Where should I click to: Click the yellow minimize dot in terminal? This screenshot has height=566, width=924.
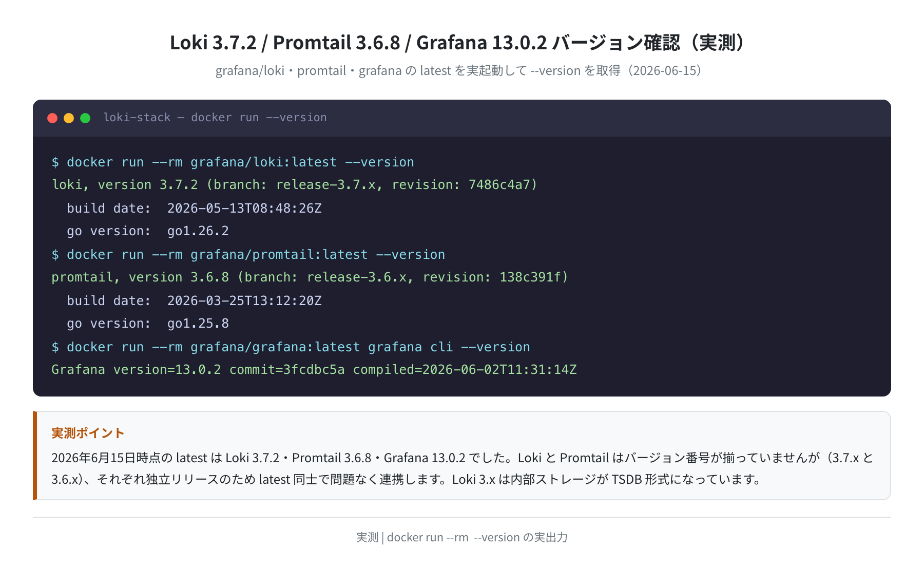pyautogui.click(x=69, y=118)
